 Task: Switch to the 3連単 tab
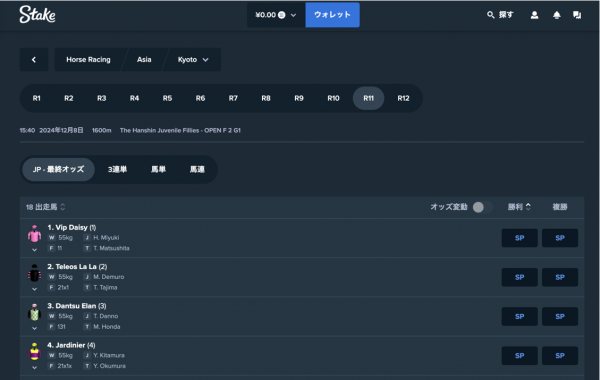point(117,169)
